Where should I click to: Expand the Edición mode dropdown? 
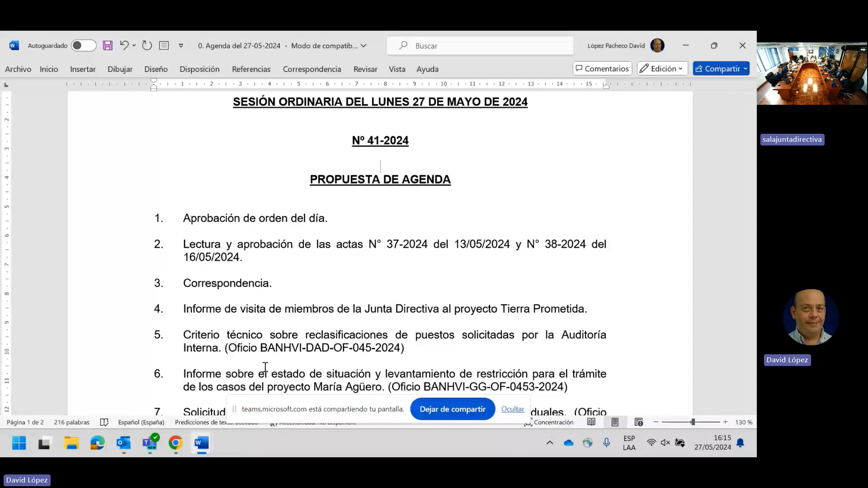tap(662, 69)
